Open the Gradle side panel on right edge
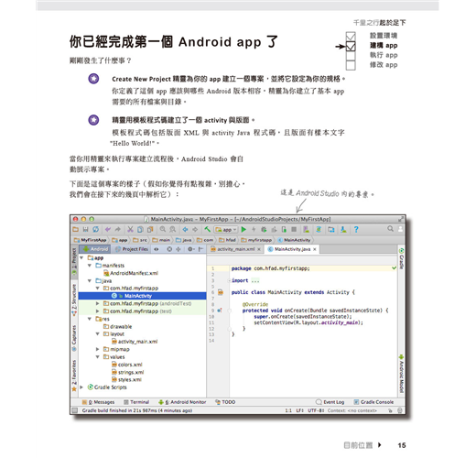This screenshot has height=458, width=476. pyautogui.click(x=402, y=258)
